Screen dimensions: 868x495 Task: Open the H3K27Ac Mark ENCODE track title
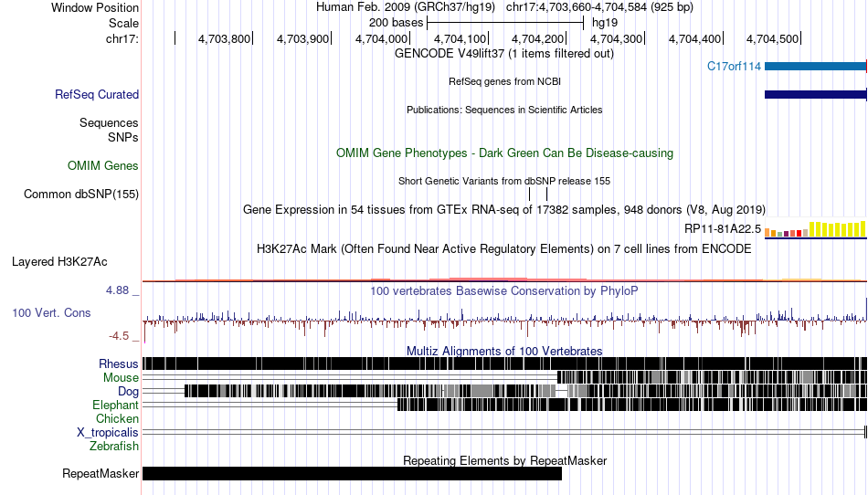point(504,249)
